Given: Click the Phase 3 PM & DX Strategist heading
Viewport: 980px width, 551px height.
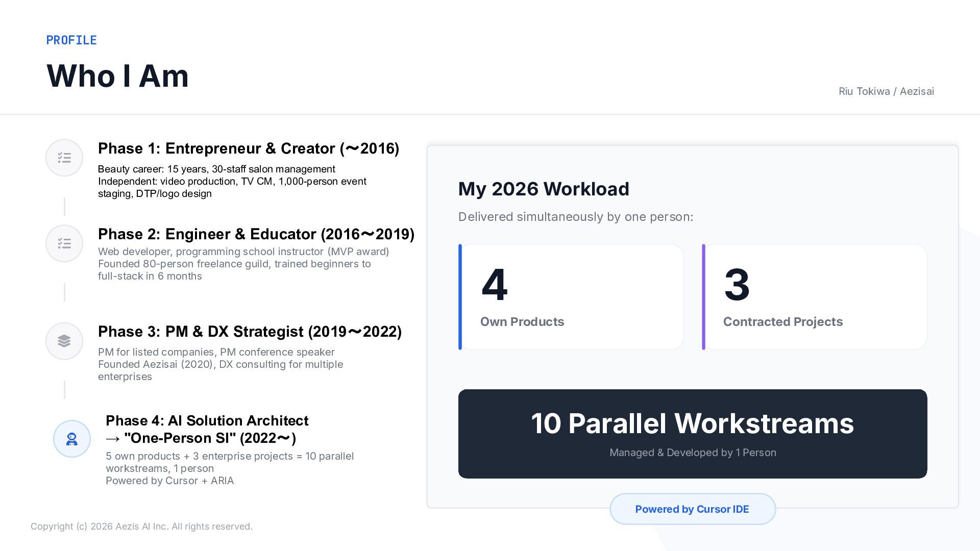Looking at the screenshot, I should tap(250, 332).
